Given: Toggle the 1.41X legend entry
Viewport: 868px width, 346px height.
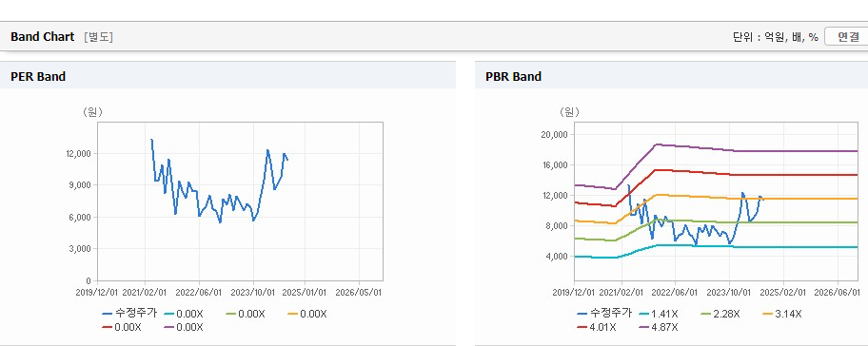Looking at the screenshot, I should coord(659,314).
